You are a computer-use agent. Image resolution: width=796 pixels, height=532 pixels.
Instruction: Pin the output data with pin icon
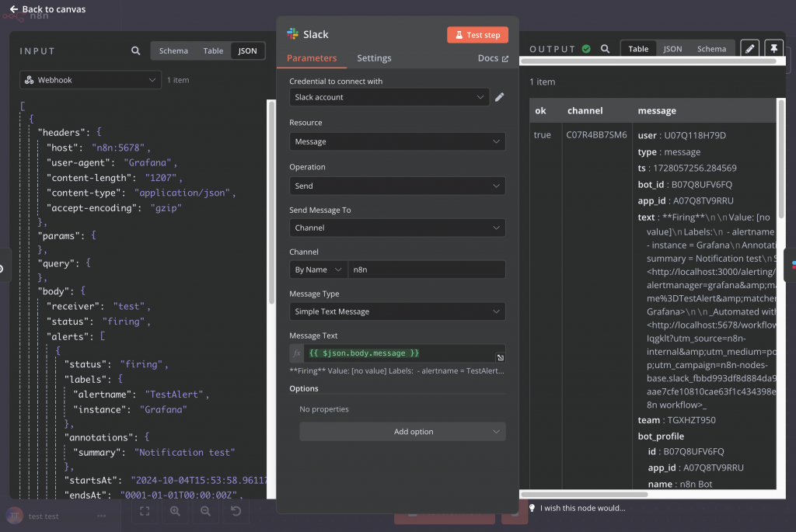point(773,49)
